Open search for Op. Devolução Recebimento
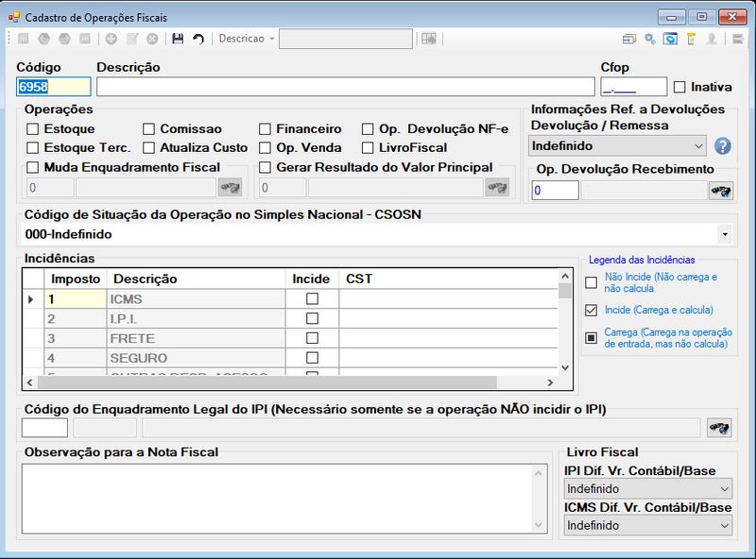The image size is (756, 559). click(721, 191)
